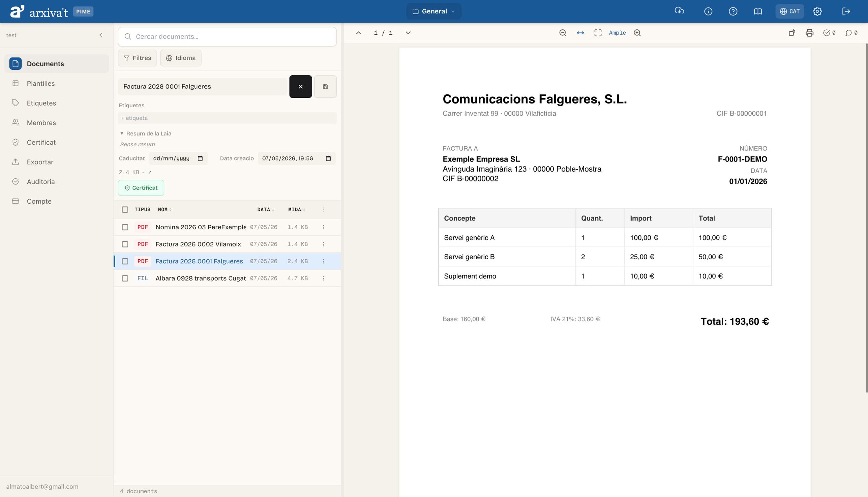868x497 pixels.
Task: Open the column options menu in table header
Action: click(324, 210)
